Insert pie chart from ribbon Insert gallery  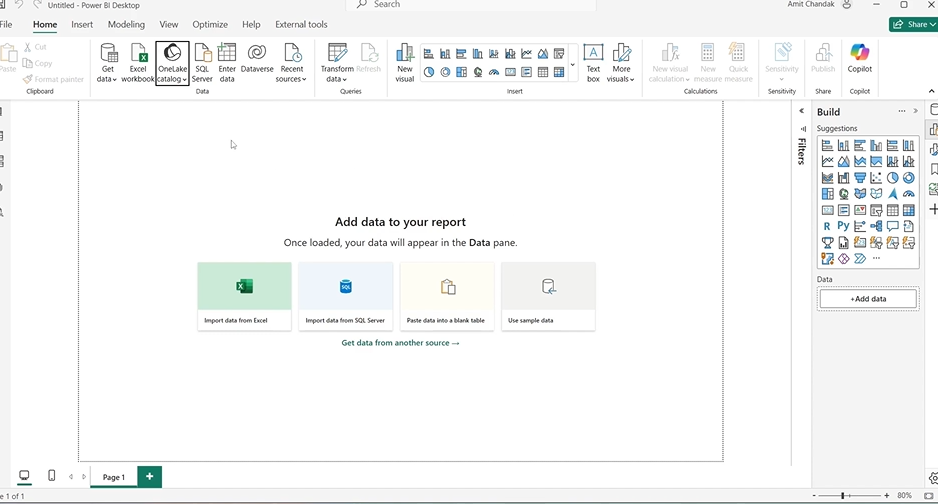(429, 72)
